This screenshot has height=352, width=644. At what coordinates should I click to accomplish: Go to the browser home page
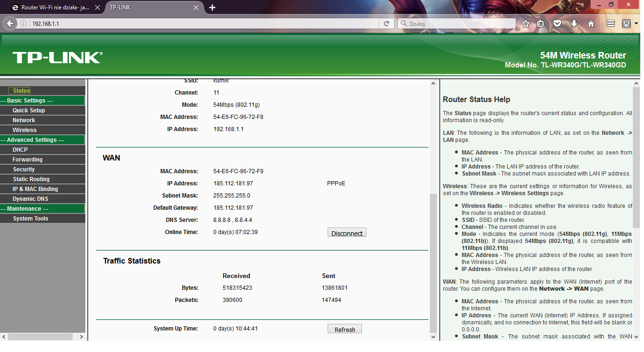591,23
